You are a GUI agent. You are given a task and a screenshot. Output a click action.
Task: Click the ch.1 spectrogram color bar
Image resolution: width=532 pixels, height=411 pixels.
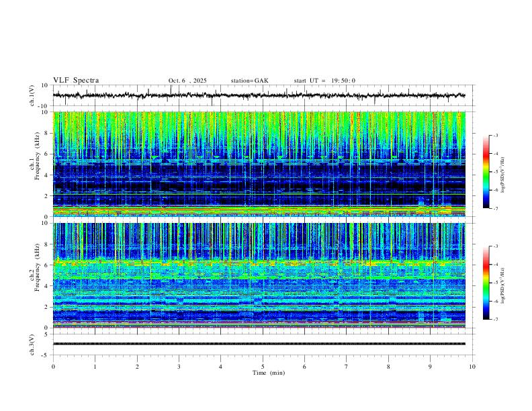[x=486, y=172]
